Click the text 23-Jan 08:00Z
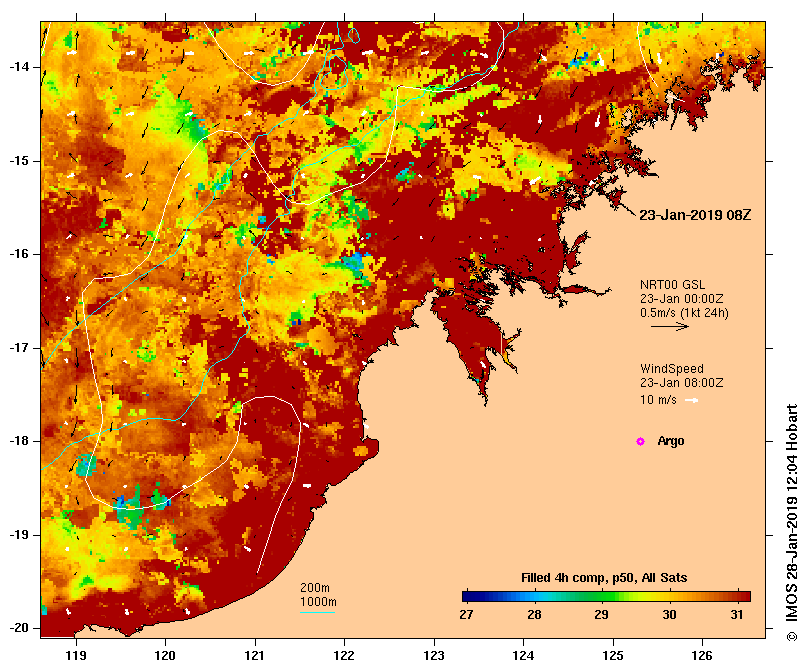 click(x=682, y=383)
